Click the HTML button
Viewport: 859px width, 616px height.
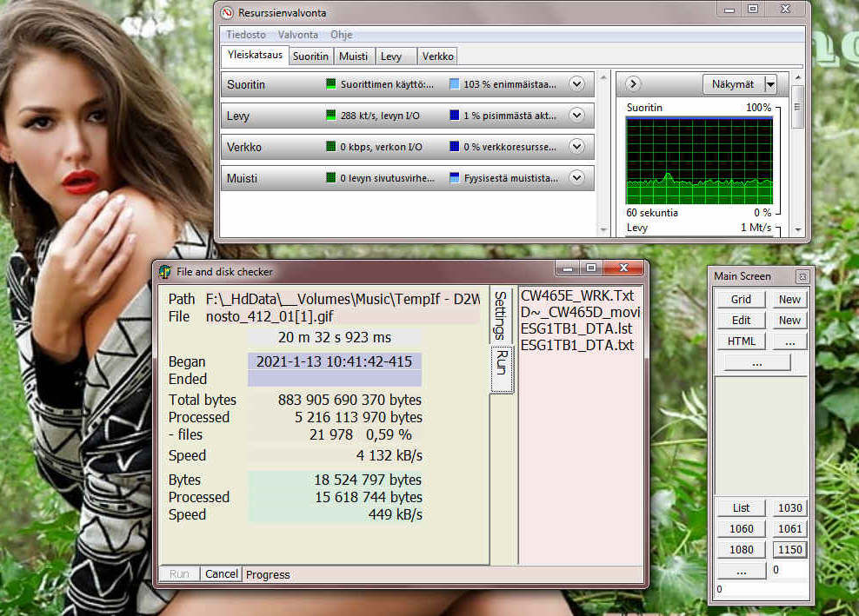[741, 341]
